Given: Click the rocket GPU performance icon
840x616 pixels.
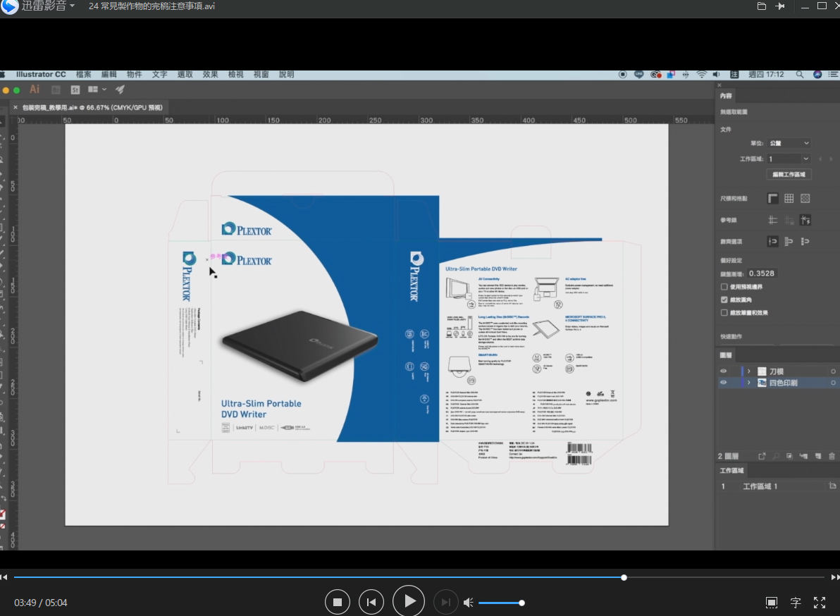Looking at the screenshot, I should tap(120, 90).
